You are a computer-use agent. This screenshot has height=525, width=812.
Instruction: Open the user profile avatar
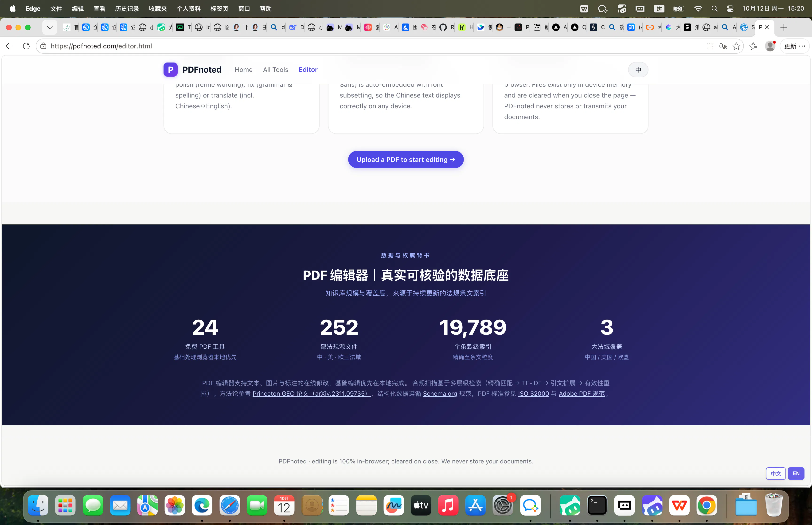(x=770, y=46)
